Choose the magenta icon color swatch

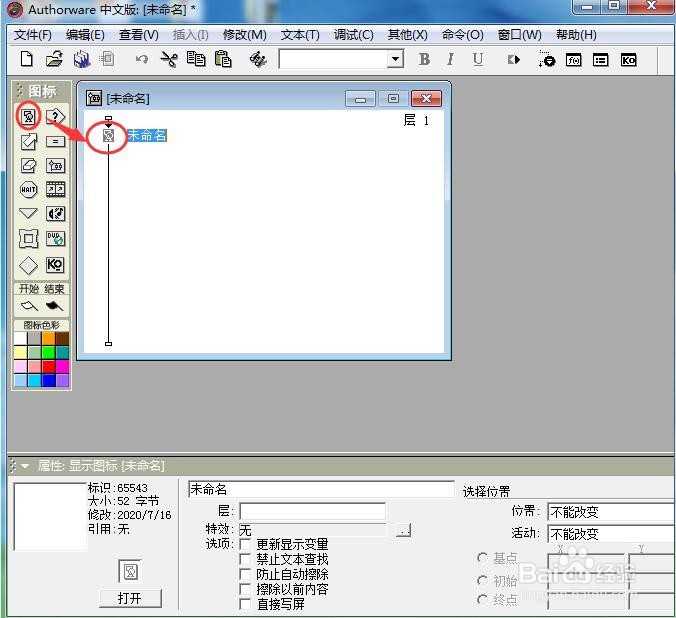(x=63, y=367)
